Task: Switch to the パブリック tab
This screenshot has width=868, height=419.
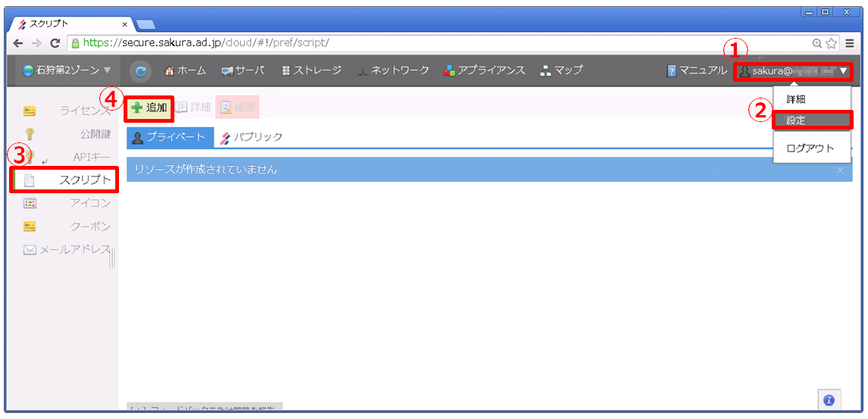Action: (252, 137)
